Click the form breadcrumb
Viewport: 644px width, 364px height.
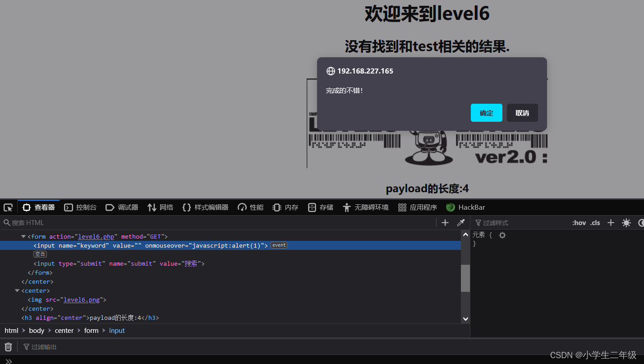pos(91,331)
